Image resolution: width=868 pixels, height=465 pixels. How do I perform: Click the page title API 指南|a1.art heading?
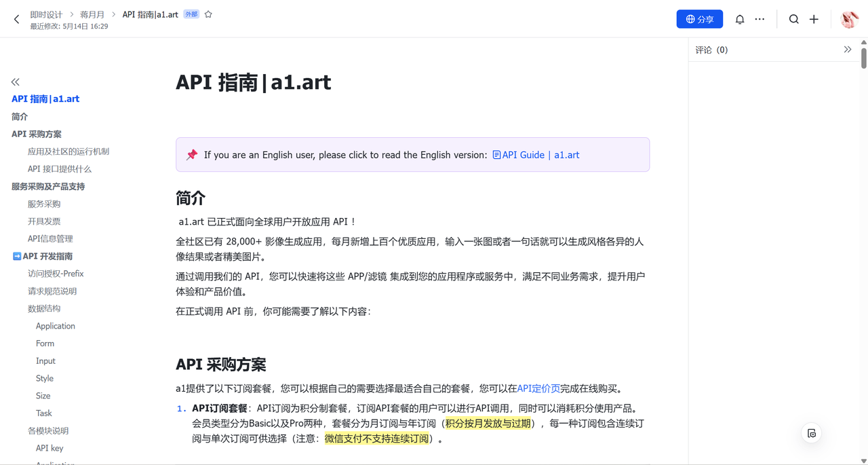pos(254,82)
